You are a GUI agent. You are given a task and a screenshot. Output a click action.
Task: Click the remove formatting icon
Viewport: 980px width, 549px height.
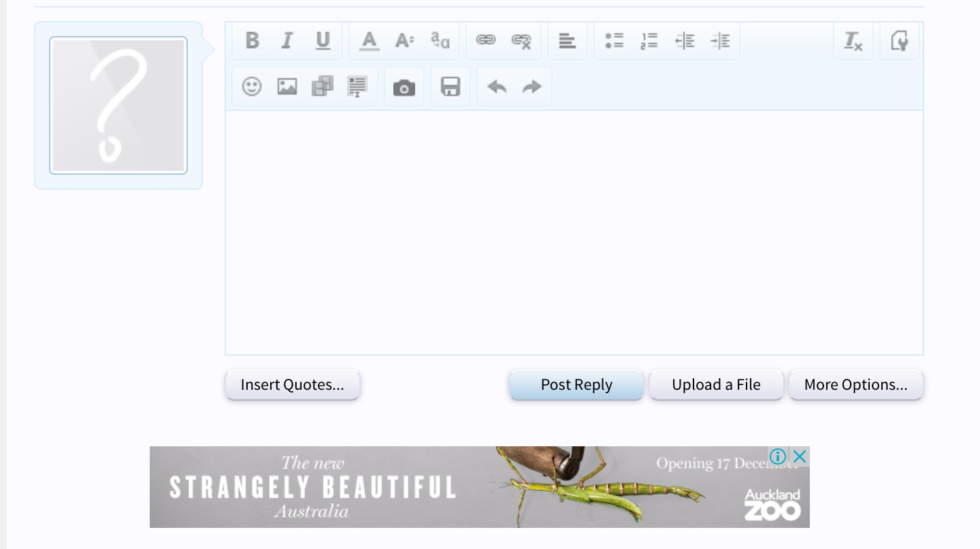click(853, 41)
